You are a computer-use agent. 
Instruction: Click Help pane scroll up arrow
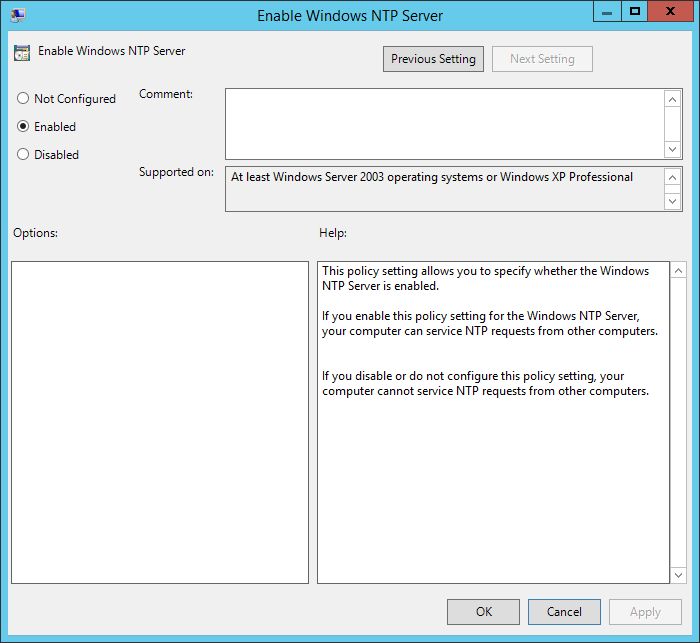coord(678,271)
